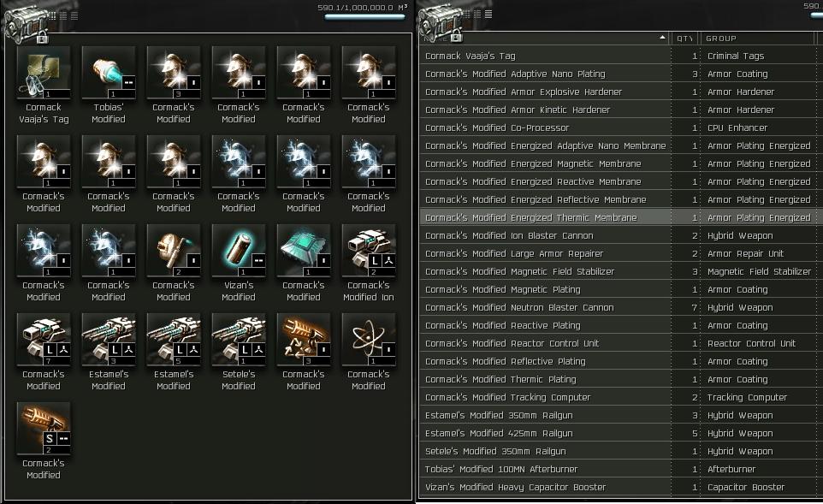Screen dimensions: 823x504
Task: Click the left window 590.1/1,000,000.0 m3 capacity text
Action: pos(362,8)
